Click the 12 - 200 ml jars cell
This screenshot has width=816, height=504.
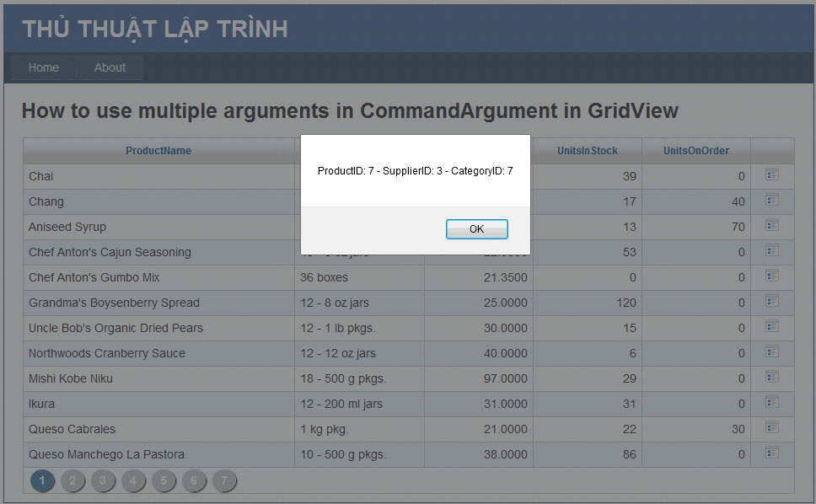(x=360, y=405)
